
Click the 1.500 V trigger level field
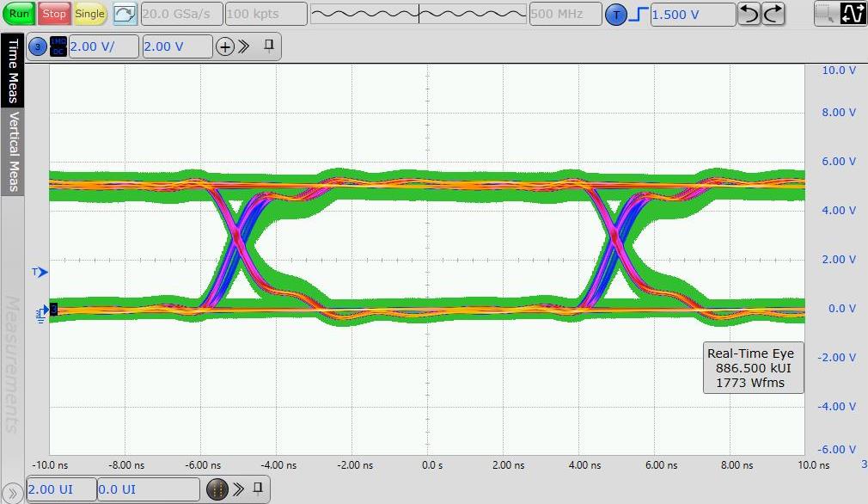pyautogui.click(x=693, y=15)
